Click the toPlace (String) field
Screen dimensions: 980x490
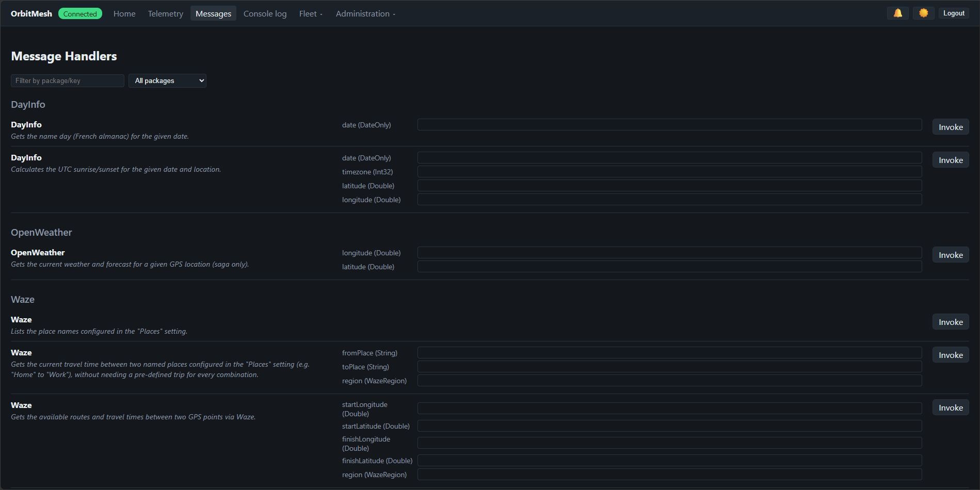[669, 367]
